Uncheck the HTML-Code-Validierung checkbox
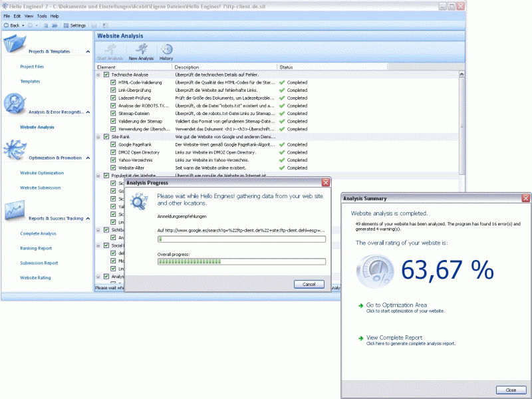Screen dimensions: 532x399 tap(114, 82)
